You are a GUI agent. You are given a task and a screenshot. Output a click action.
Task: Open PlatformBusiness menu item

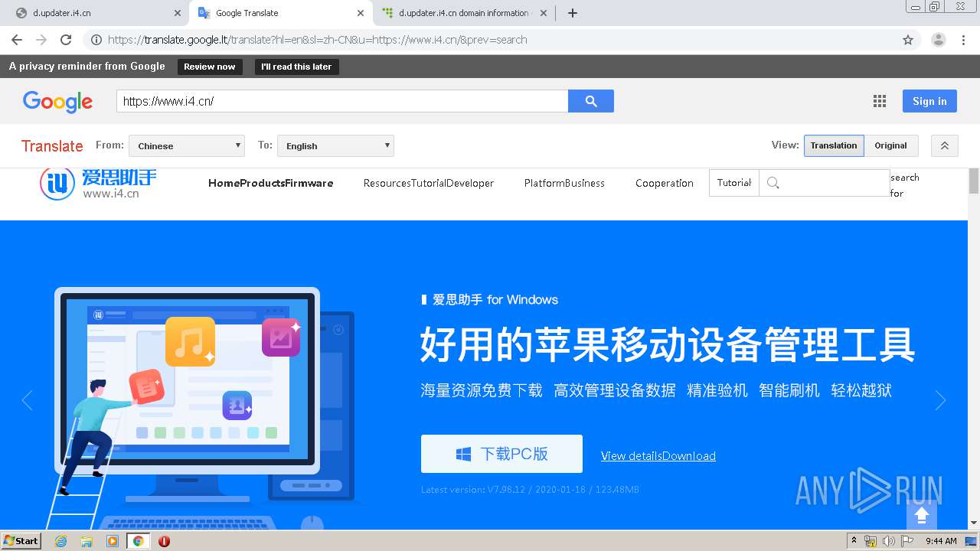(564, 183)
